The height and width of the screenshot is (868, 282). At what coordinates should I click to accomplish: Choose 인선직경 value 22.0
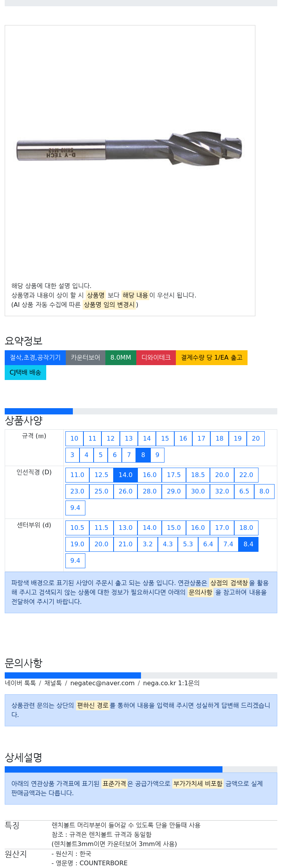246,475
